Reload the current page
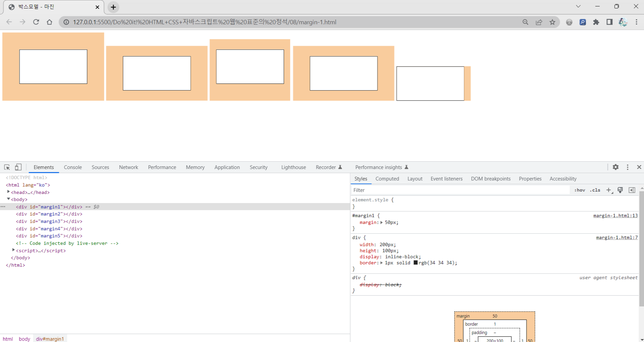The height and width of the screenshot is (342, 644). tap(36, 22)
